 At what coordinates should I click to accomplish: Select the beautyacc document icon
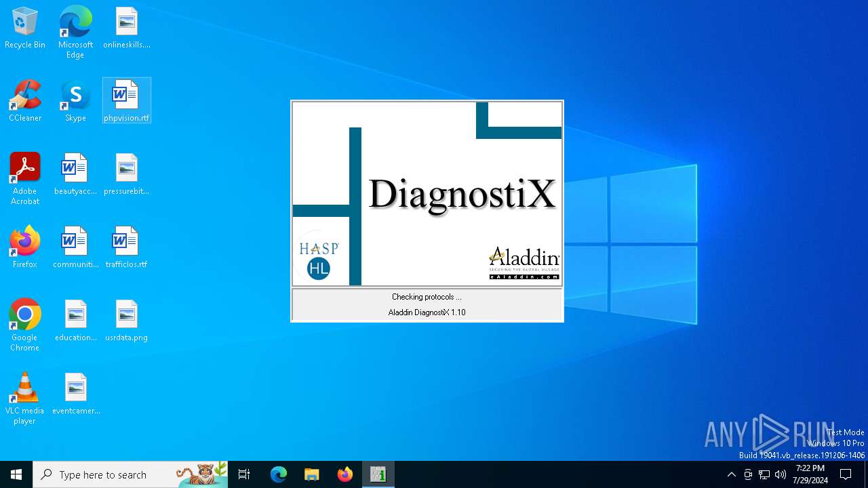[x=75, y=175]
